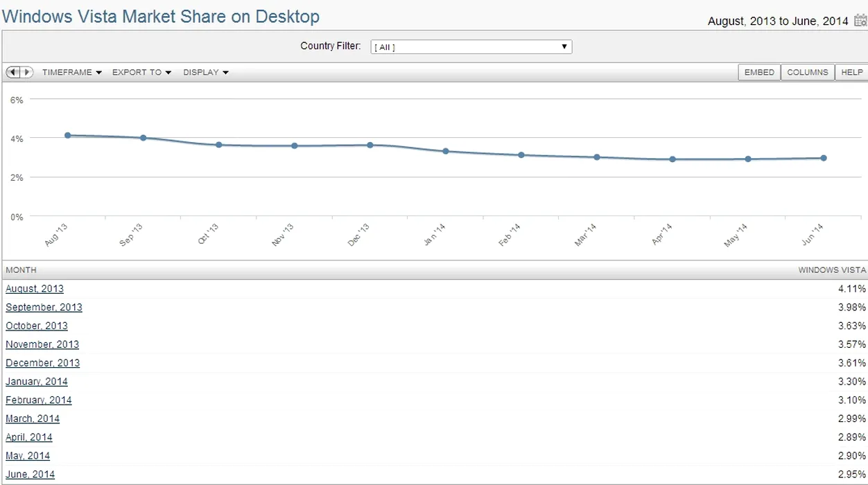Open the HELP button
Viewport: 868px width, 485px height.
click(x=851, y=72)
